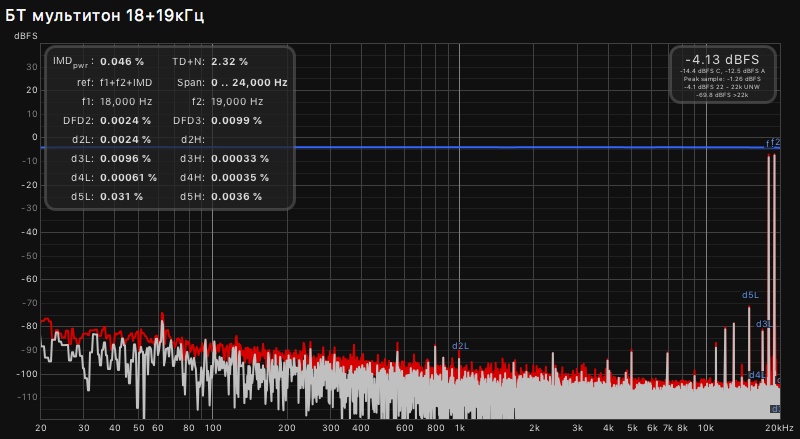Viewport: 800px width, 439px height.
Task: Click the 7k tick on the frequency axis
Action: (x=668, y=428)
